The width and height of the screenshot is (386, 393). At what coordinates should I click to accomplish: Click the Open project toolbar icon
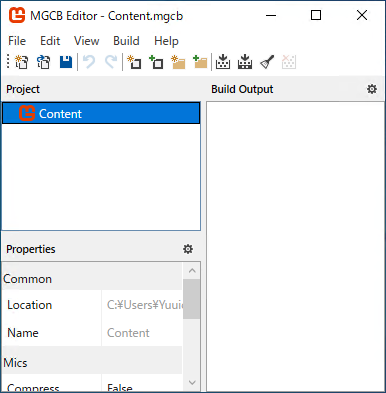pos(43,62)
